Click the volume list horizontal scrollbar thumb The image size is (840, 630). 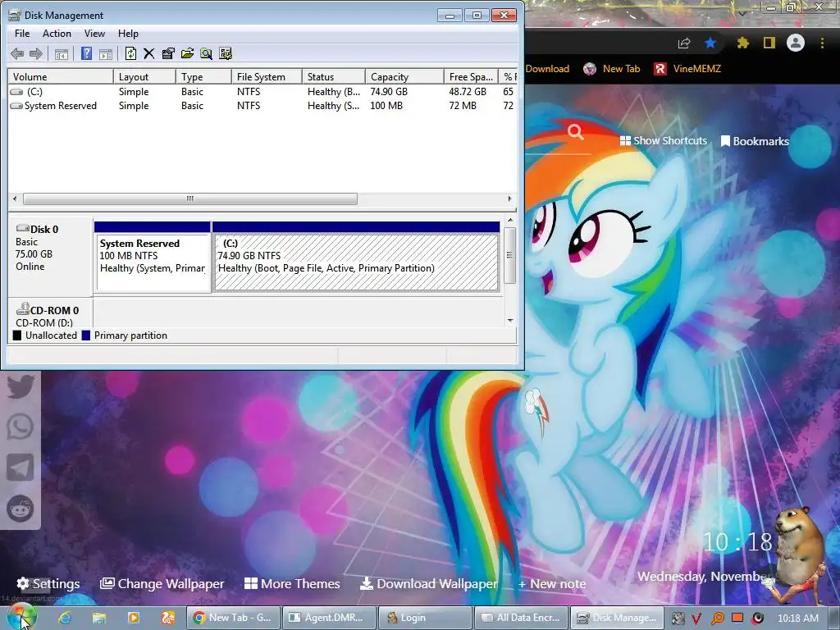pyautogui.click(x=190, y=199)
